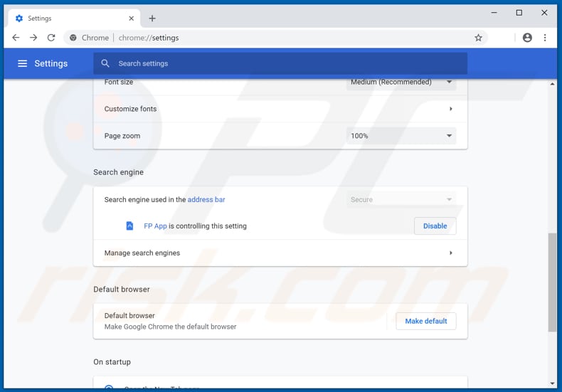562x392 pixels.
Task: Open the Settings hamburger menu
Action: click(x=22, y=63)
